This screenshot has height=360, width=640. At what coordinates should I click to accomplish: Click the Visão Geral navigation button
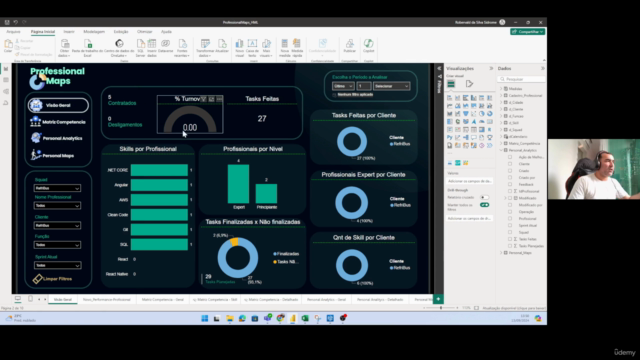point(58,105)
